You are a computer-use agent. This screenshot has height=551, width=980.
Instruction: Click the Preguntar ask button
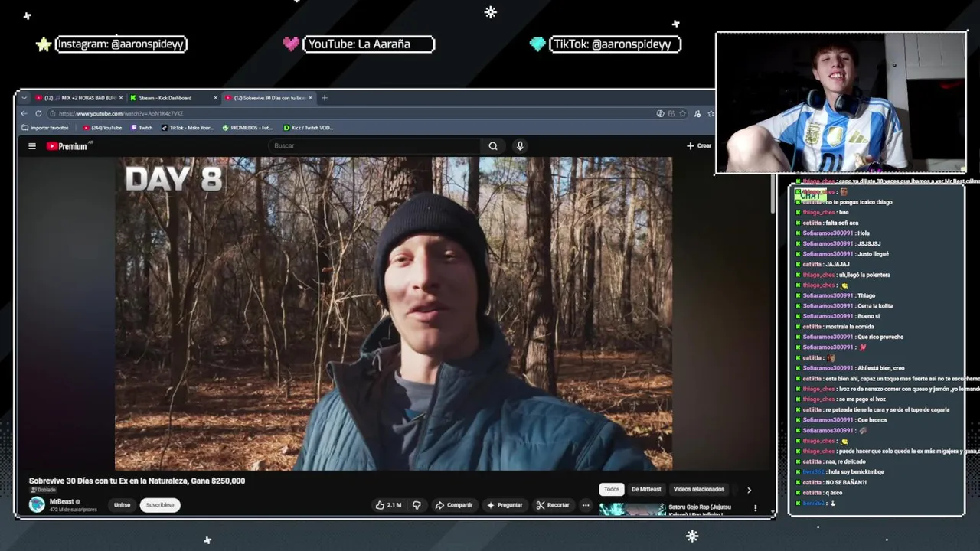505,505
